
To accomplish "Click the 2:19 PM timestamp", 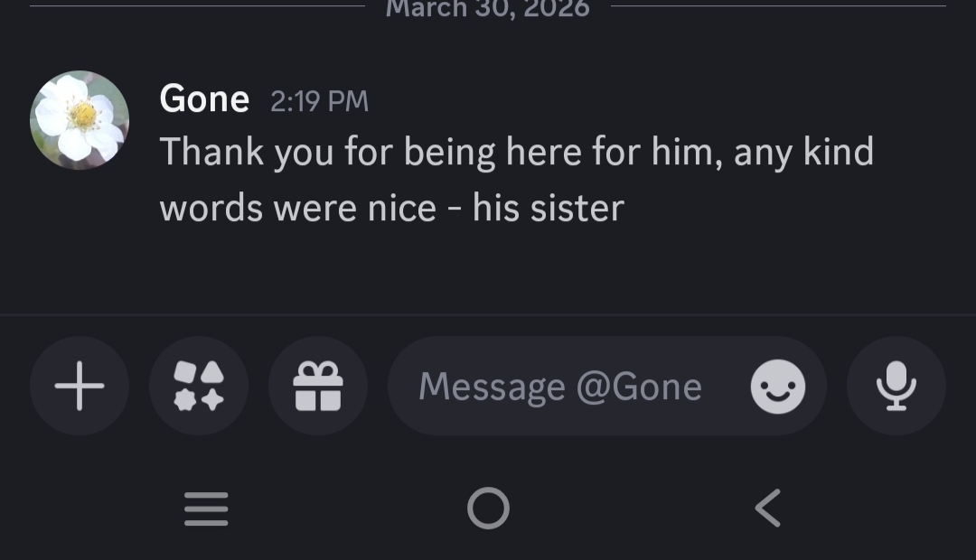I will coord(319,100).
